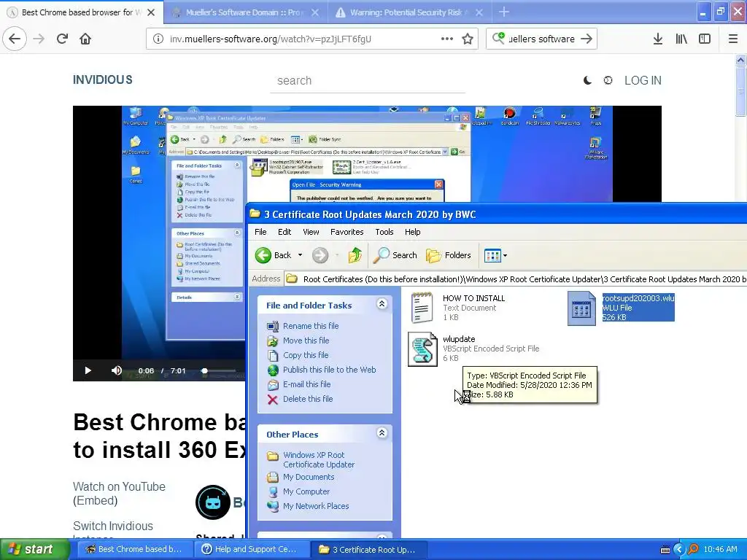
Task: Open a new browser tab
Action: (x=503, y=12)
